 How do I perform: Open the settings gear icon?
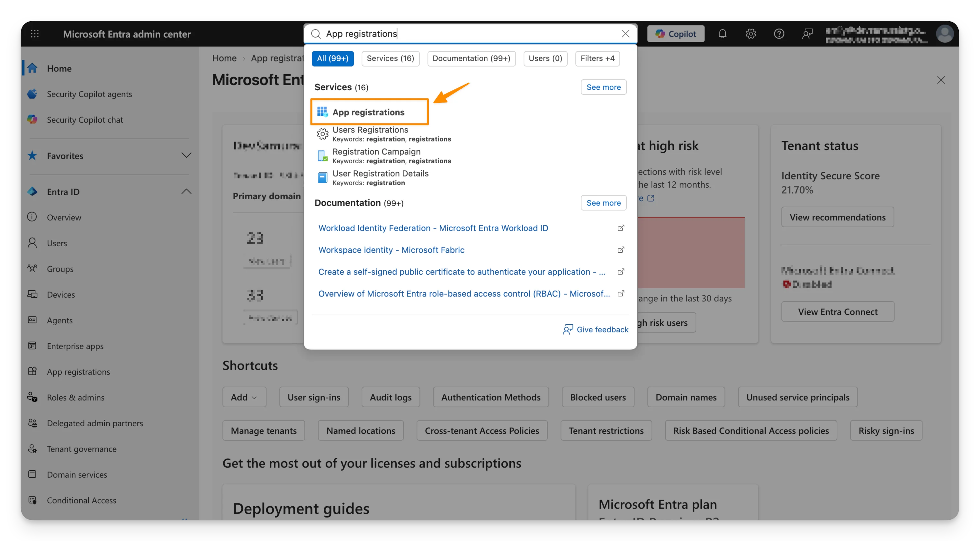coord(750,34)
